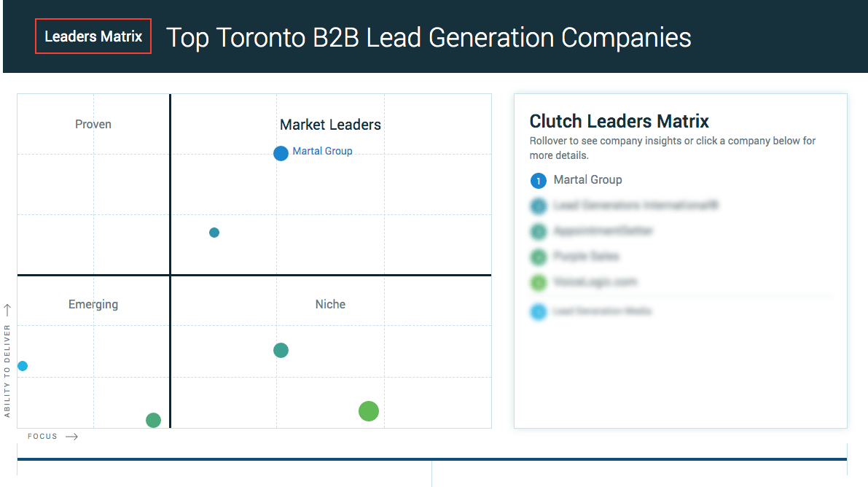Click the Market Leaders quadrant label
Image resolution: width=868 pixels, height=487 pixels.
pyautogui.click(x=330, y=125)
